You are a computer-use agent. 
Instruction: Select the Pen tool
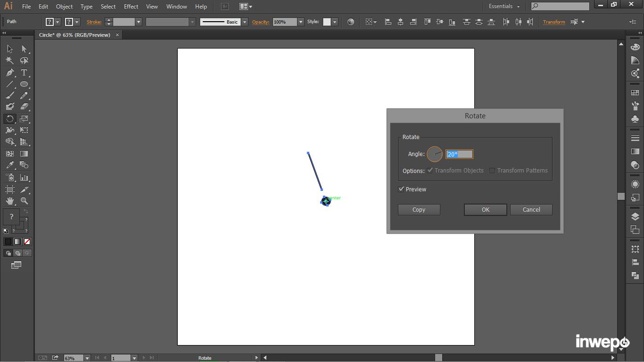click(10, 73)
